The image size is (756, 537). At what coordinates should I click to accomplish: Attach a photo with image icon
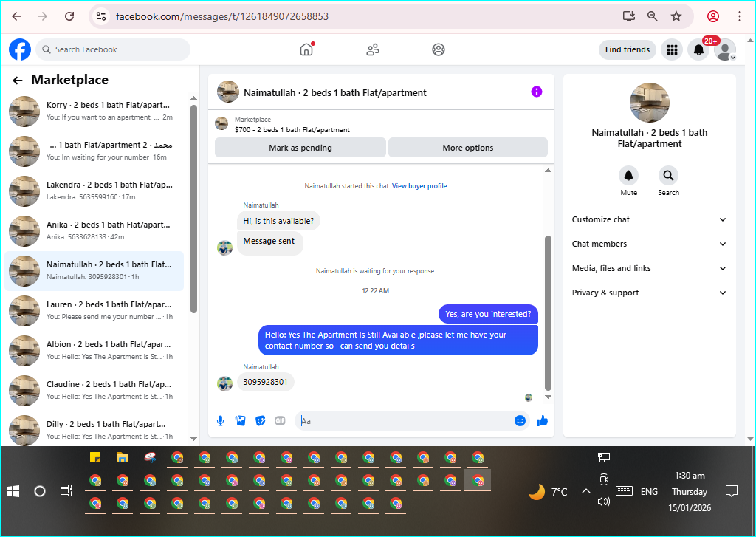point(240,421)
